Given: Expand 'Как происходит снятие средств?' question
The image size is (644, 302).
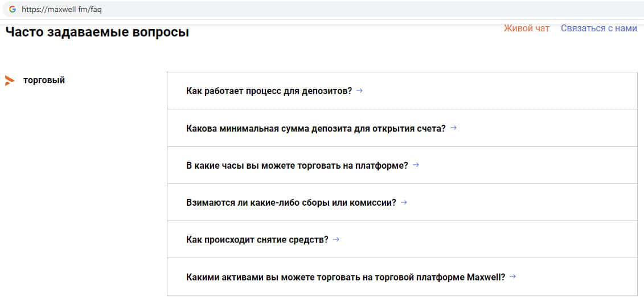Looking at the screenshot, I should point(257,240).
